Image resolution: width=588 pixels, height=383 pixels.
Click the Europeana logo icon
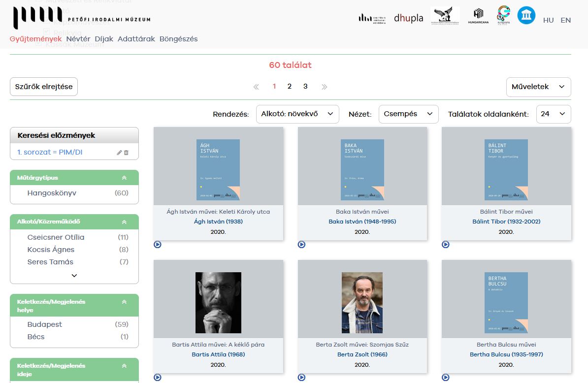coord(503,17)
